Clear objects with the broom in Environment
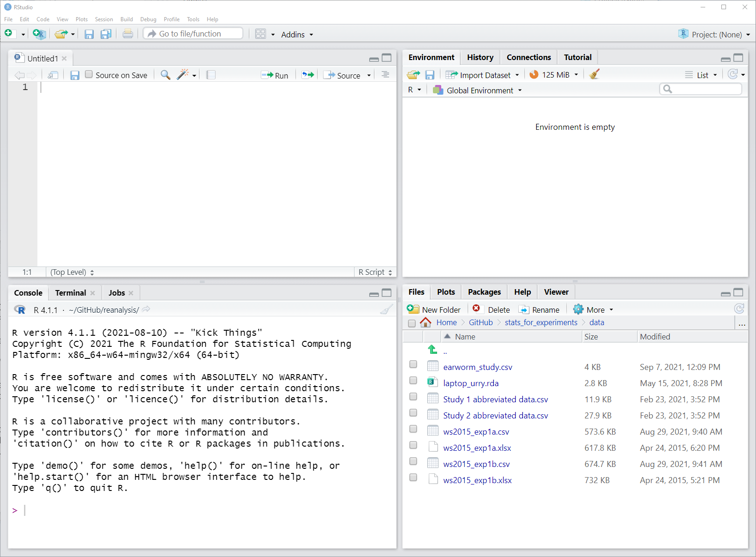Screen dimensions: 756x557 pos(594,74)
